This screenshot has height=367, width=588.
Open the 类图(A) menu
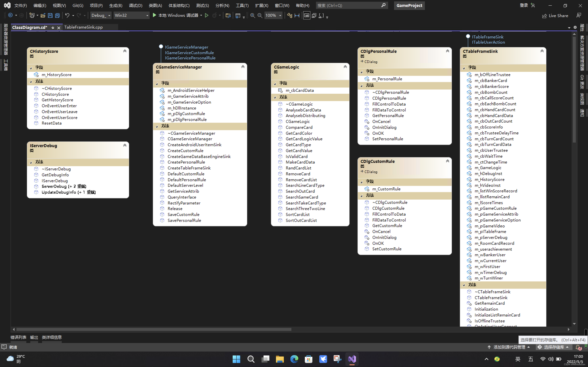[155, 5]
